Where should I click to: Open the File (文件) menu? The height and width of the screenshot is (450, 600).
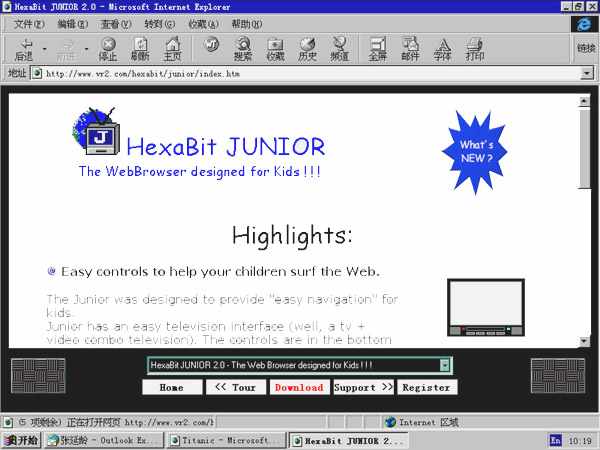click(x=28, y=24)
